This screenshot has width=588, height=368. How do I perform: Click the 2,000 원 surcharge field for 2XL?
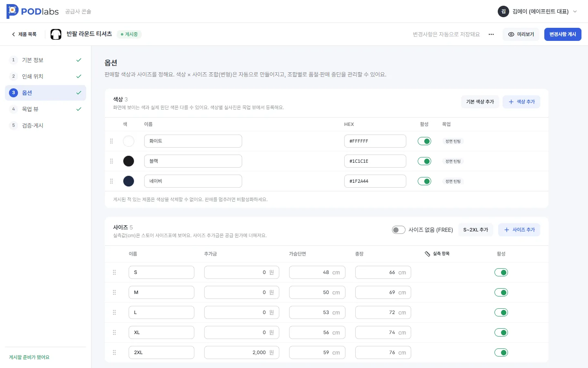tap(242, 352)
